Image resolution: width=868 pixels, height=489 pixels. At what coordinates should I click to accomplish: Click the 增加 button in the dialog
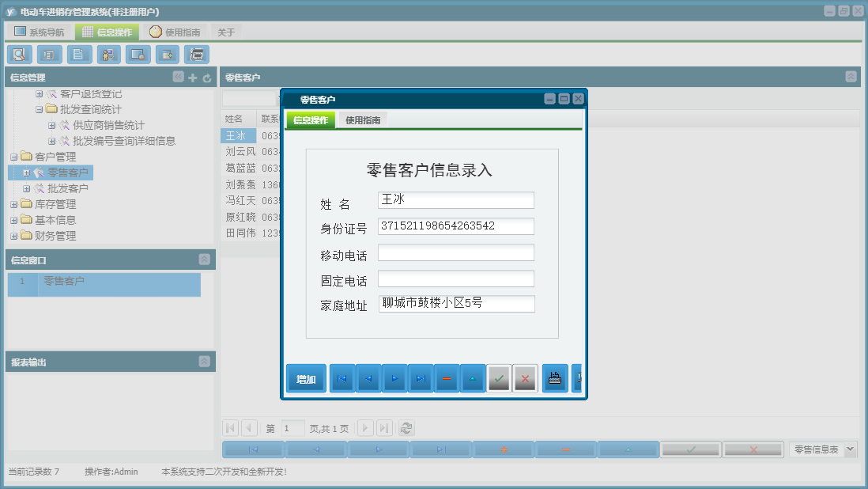click(305, 378)
